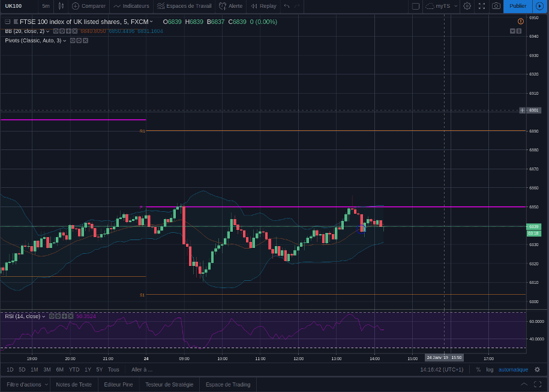Click the Comparer plus icon
549x392 pixels.
click(x=75, y=6)
